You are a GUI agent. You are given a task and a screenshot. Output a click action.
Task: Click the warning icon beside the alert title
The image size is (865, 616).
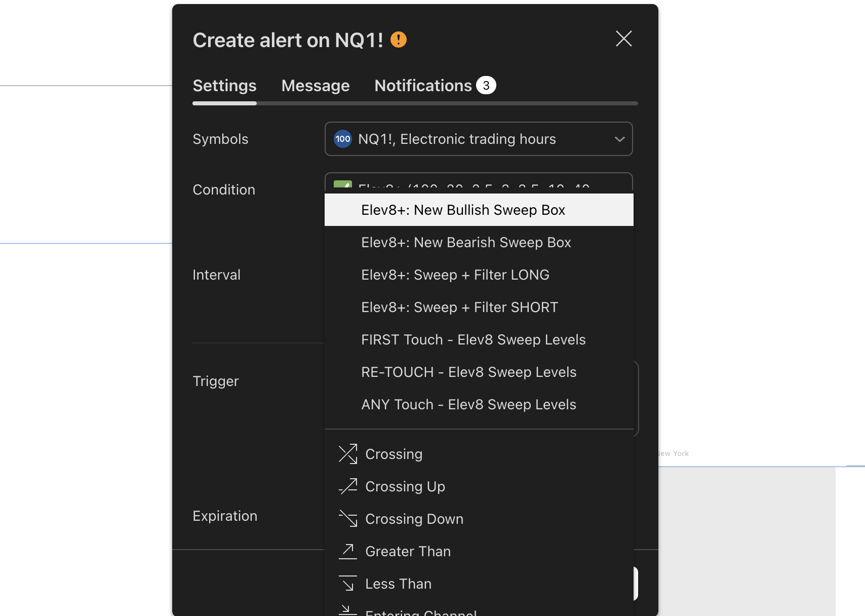coord(398,39)
